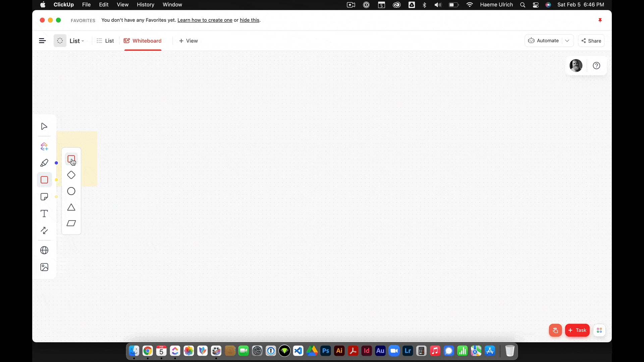Select the connector arrow tool
644x362 pixels.
pyautogui.click(x=44, y=230)
